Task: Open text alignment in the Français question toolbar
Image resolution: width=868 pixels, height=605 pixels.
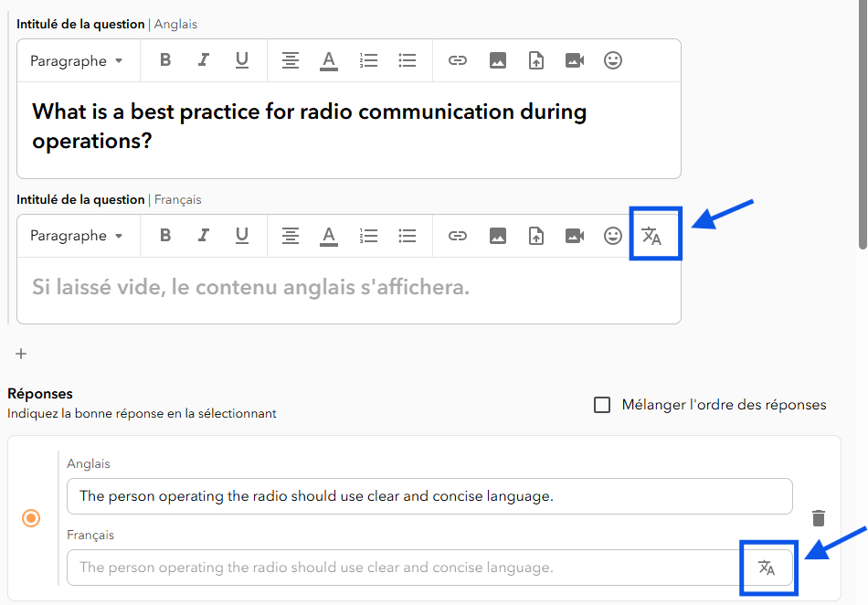Action: click(290, 235)
